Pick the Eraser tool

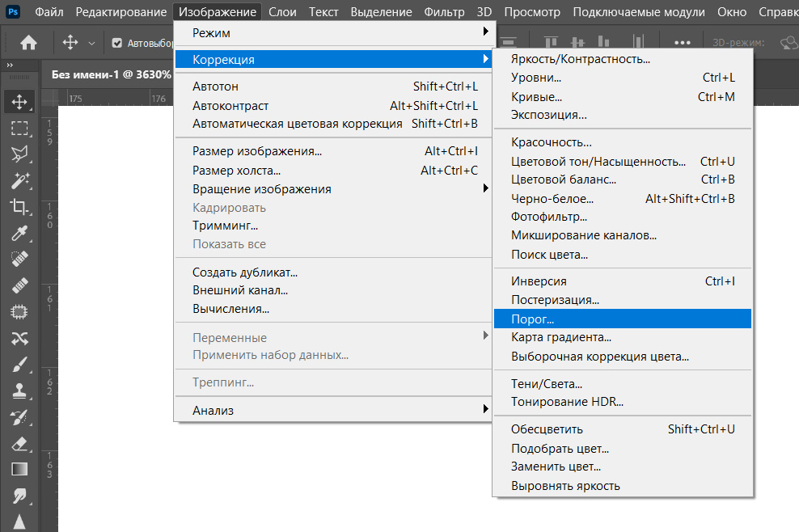[x=19, y=443]
